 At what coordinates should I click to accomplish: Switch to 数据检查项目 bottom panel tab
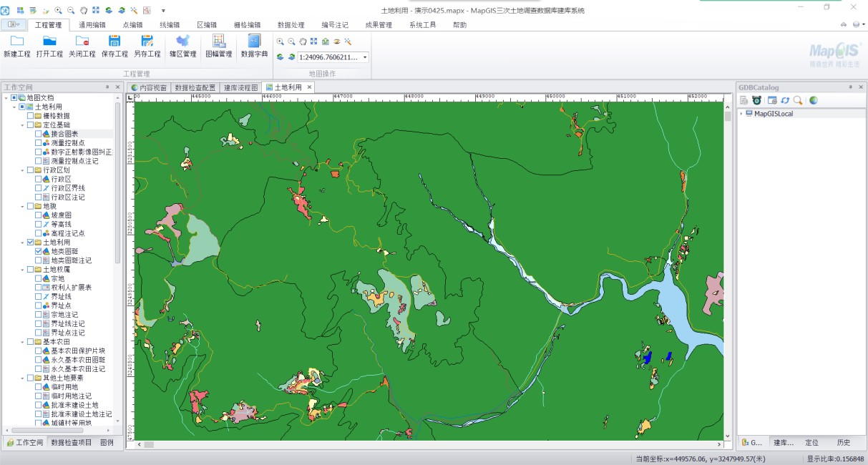tap(72, 443)
